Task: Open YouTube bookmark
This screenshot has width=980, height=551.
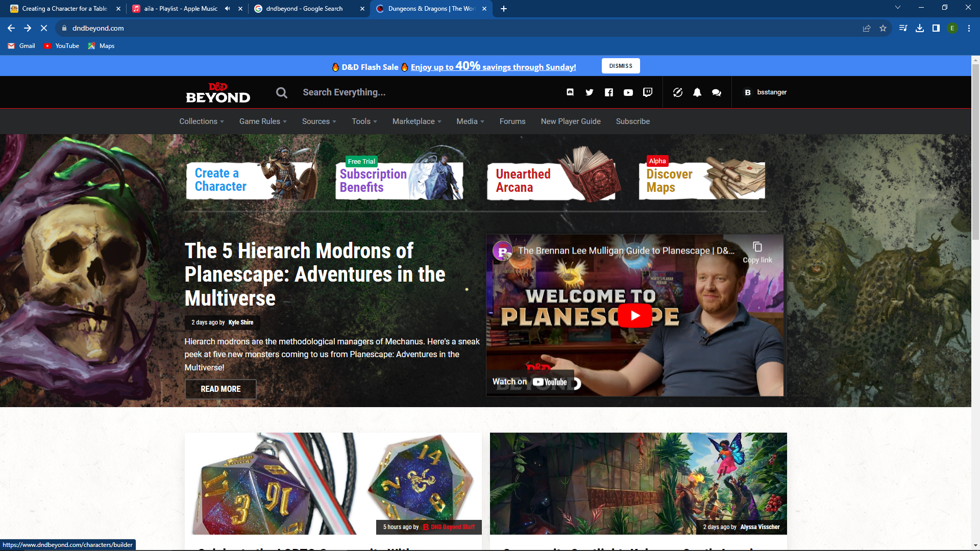Action: pos(61,46)
